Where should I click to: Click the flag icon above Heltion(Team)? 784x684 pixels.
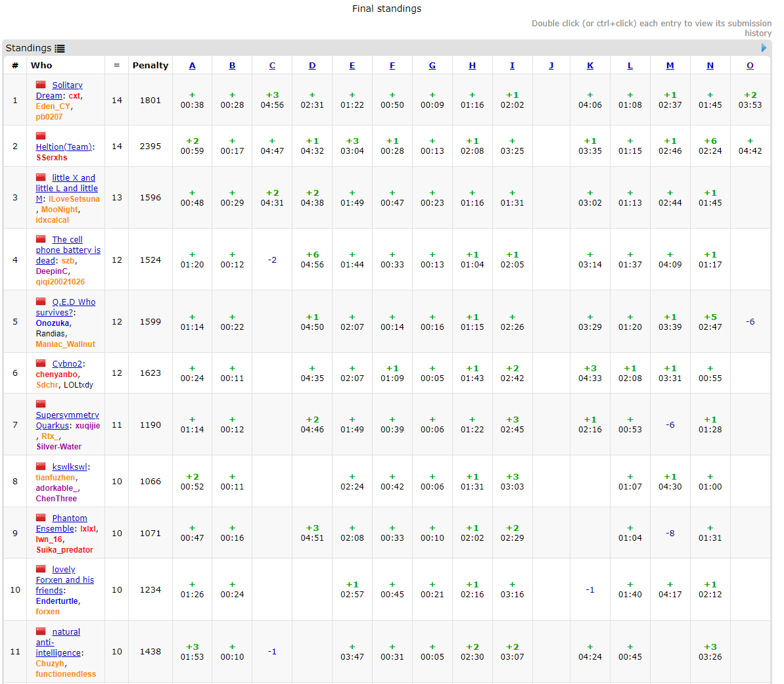pyautogui.click(x=41, y=136)
